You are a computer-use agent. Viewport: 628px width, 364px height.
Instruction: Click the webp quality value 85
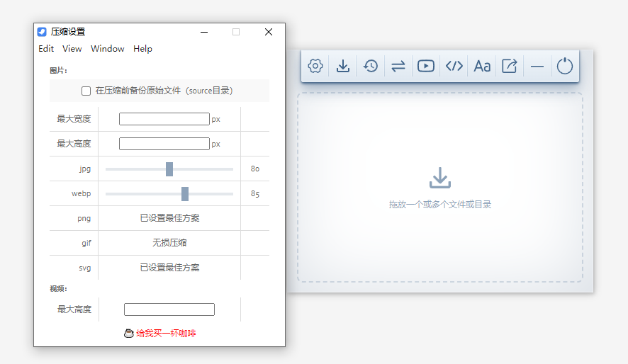tap(255, 193)
